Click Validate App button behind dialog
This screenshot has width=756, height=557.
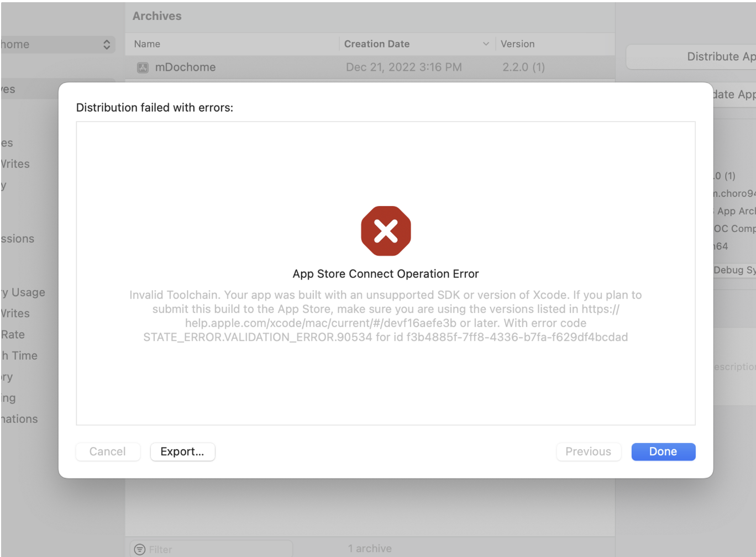tap(734, 94)
